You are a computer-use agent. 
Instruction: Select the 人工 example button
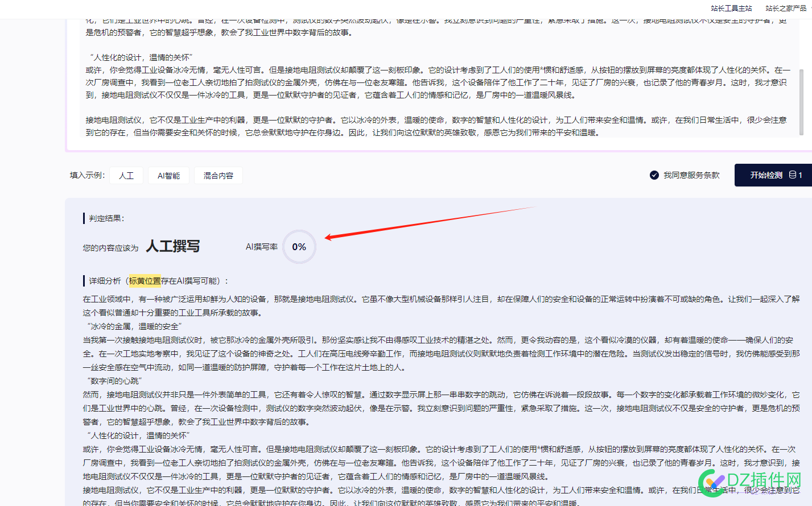coord(126,176)
